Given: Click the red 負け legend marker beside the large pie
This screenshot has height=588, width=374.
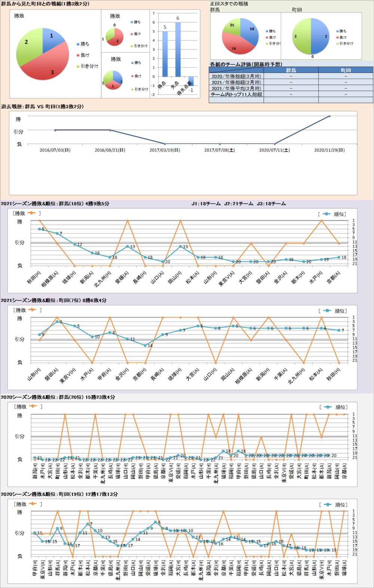Looking at the screenshot, I should [x=78, y=55].
